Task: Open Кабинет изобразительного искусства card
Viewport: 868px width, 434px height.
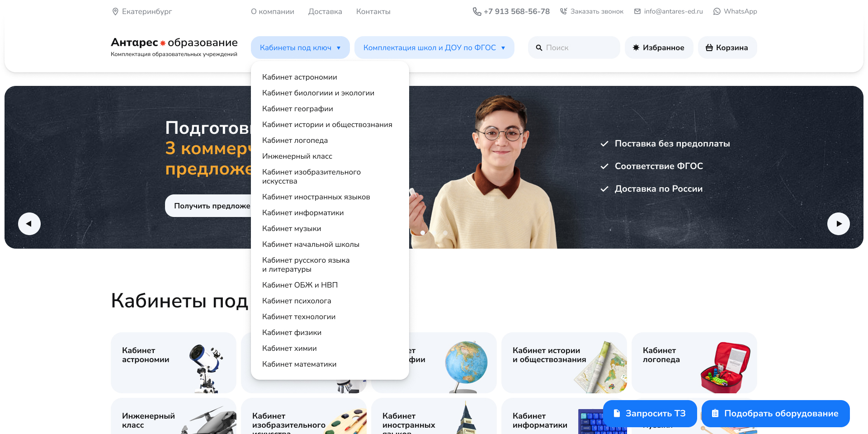Action: click(x=304, y=416)
